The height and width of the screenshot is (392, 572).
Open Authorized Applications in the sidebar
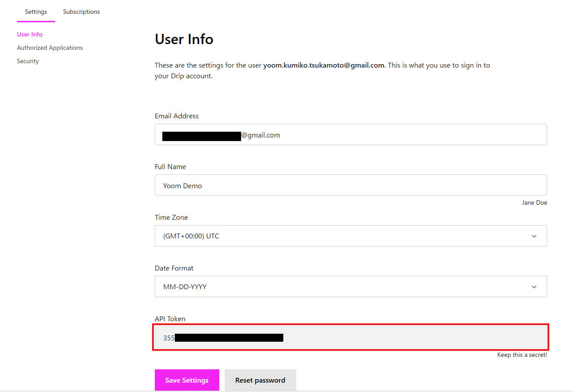50,48
